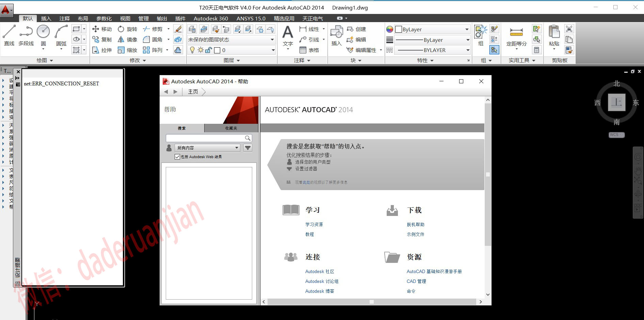The image size is (644, 320).
Task: Click the ByLayer object color swatch
Action: click(399, 30)
